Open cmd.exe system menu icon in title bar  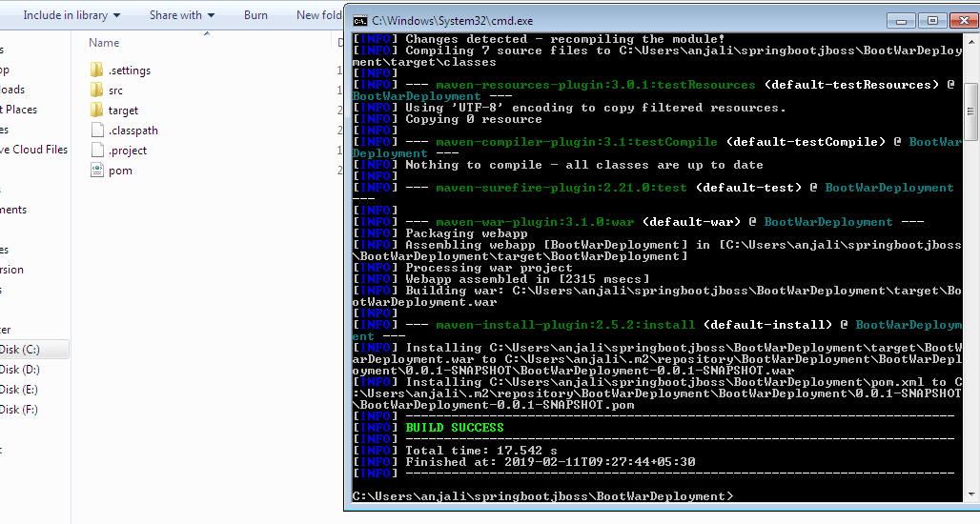tap(360, 21)
